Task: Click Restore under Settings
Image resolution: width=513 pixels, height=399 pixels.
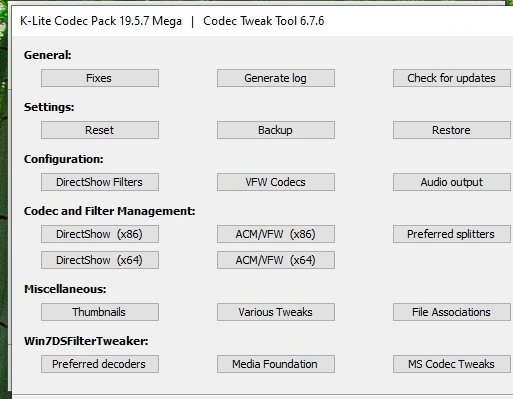Action: click(452, 130)
